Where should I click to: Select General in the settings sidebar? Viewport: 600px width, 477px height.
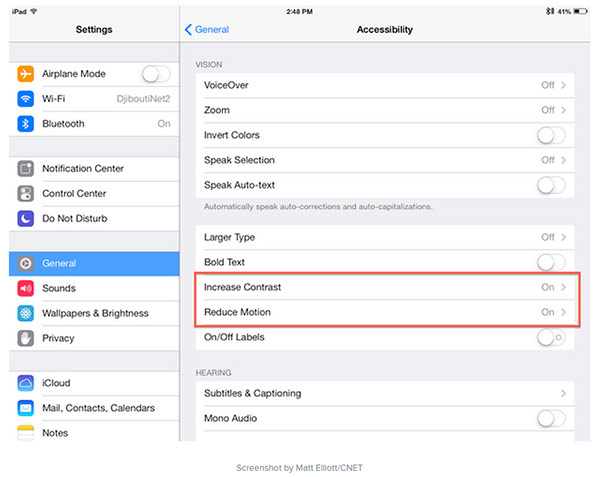[x=94, y=264]
